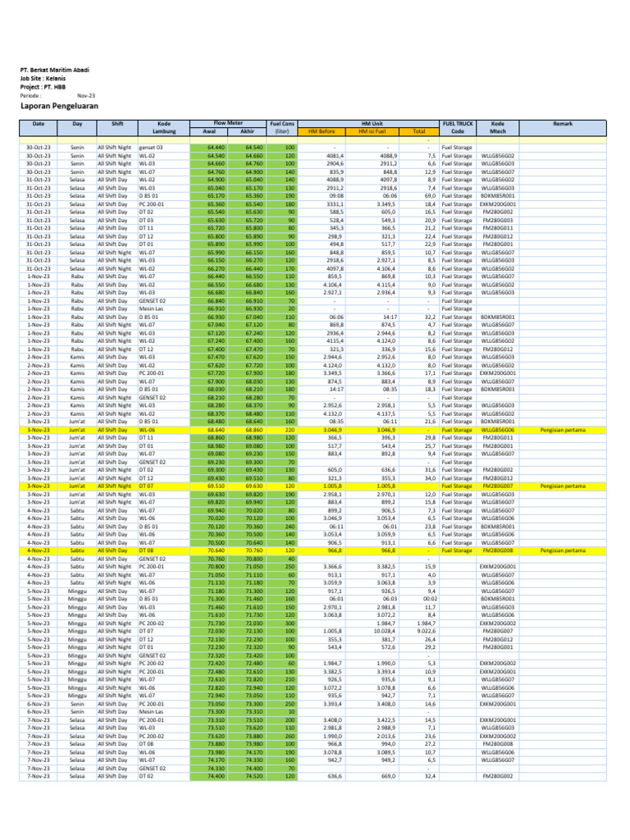Viewport: 630px width, 840px height.
Task: Select the Fuel Cons value 300
Action: (x=290, y=623)
